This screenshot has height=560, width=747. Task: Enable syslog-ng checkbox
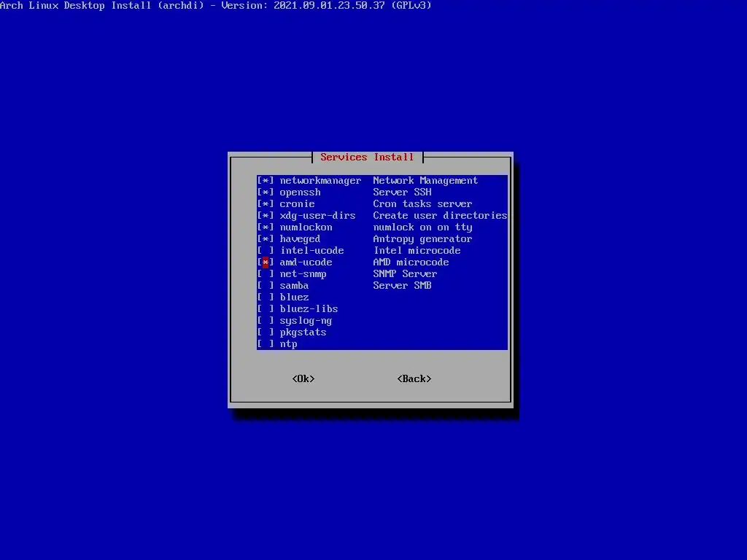click(x=266, y=321)
